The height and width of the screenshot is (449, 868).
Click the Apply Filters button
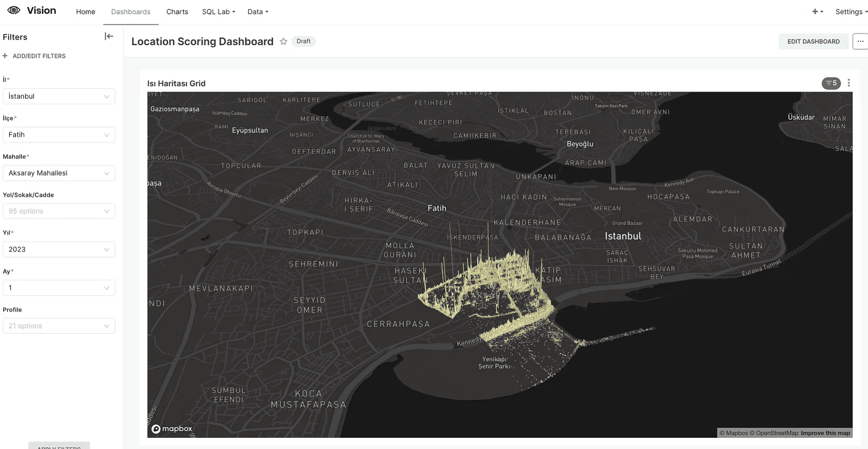(x=59, y=446)
